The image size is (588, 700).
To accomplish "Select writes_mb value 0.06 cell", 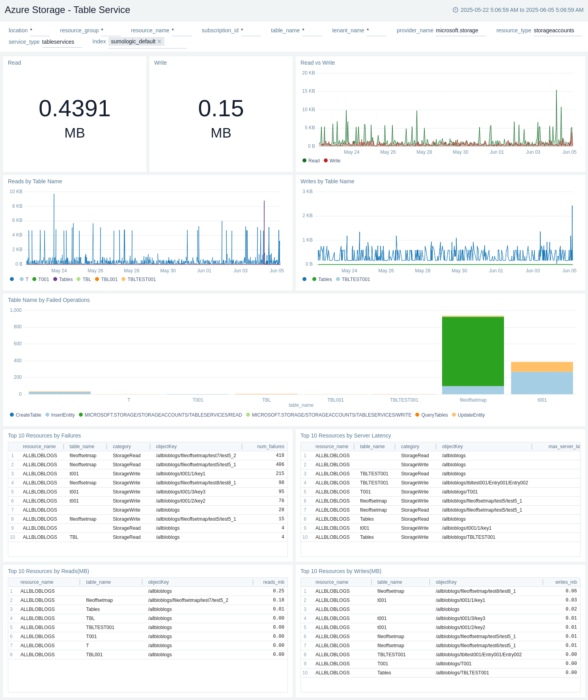I will coord(571,591).
